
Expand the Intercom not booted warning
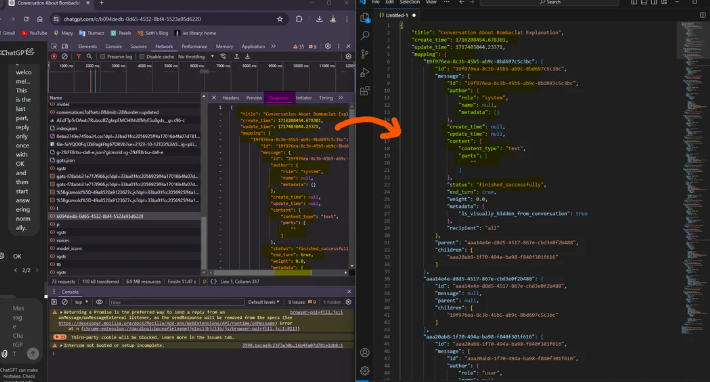pos(61,345)
